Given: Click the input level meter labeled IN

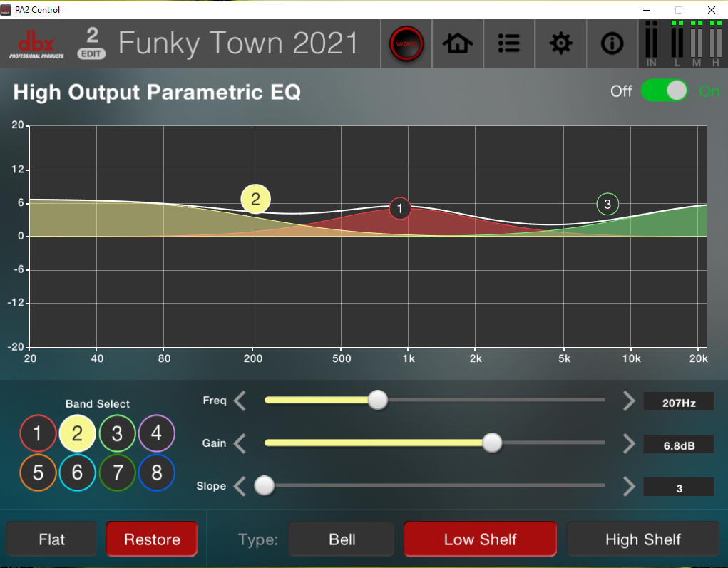Looking at the screenshot, I should pos(651,43).
